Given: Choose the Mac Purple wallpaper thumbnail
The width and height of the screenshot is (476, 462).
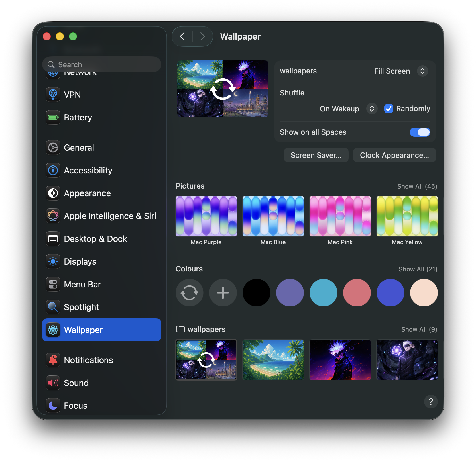Looking at the screenshot, I should [x=206, y=216].
